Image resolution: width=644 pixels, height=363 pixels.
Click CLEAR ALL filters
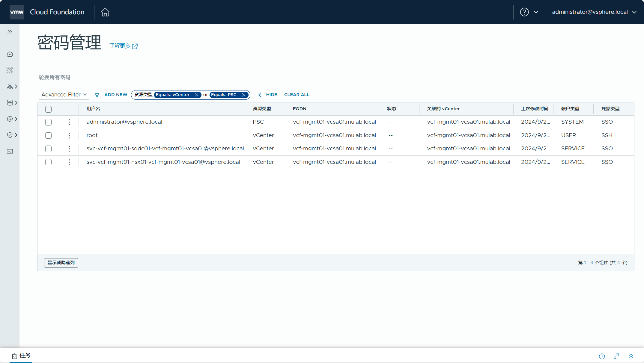tap(297, 95)
